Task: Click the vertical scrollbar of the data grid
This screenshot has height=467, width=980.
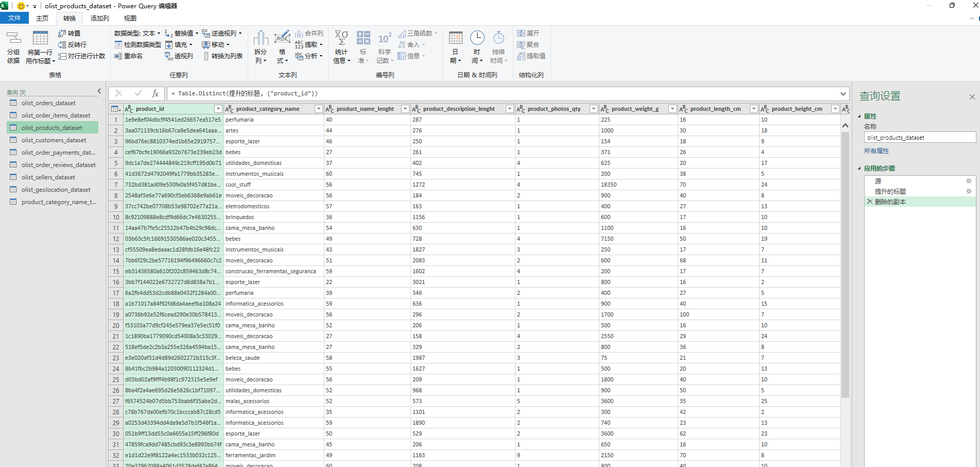Action: 845,264
